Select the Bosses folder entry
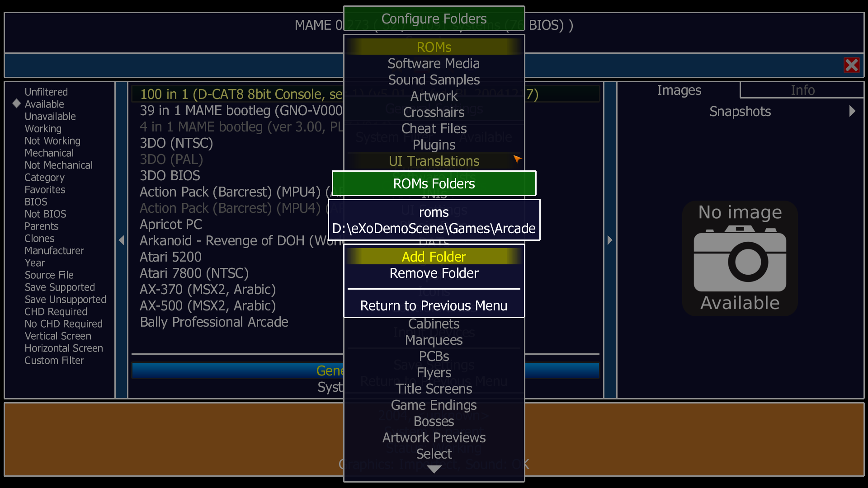This screenshot has height=488, width=868. coord(434,421)
